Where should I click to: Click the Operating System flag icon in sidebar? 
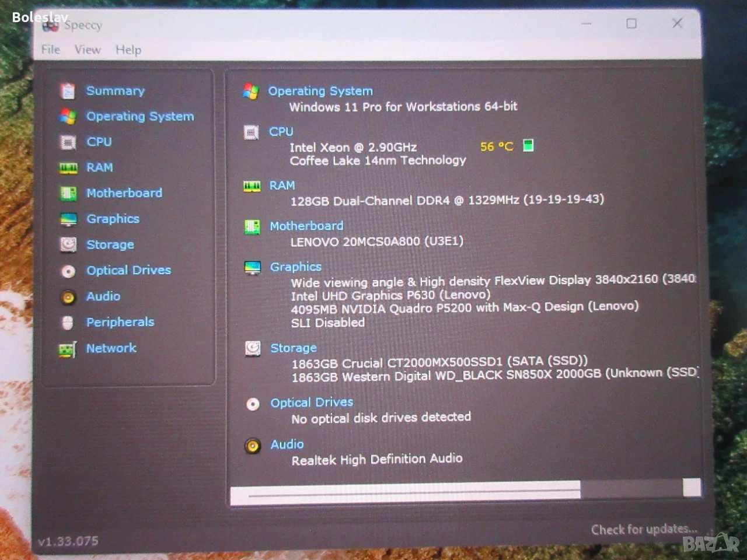(68, 117)
